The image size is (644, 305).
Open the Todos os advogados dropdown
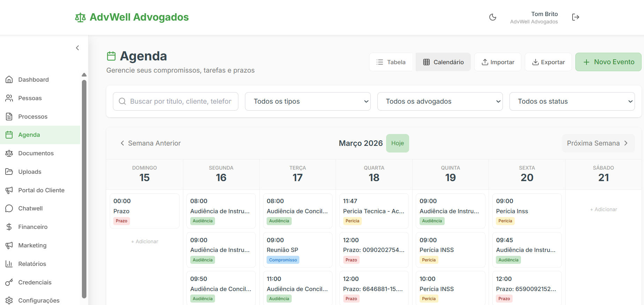point(440,101)
